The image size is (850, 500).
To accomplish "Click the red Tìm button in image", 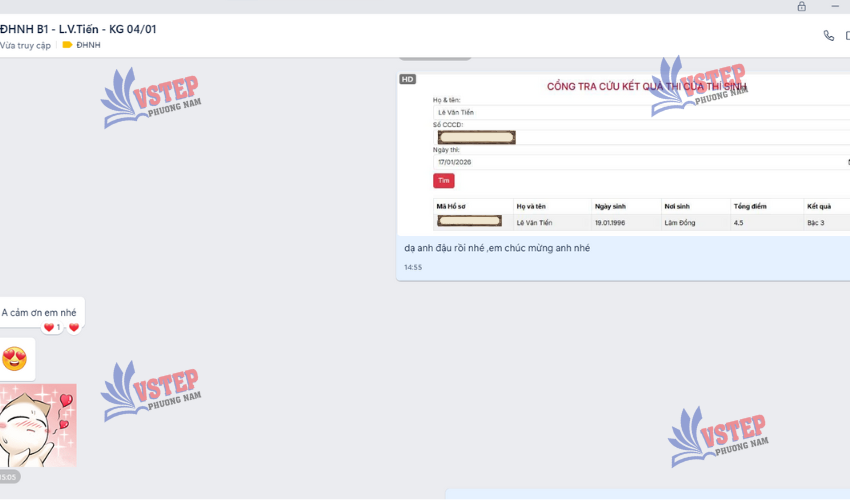I will coord(443,181).
